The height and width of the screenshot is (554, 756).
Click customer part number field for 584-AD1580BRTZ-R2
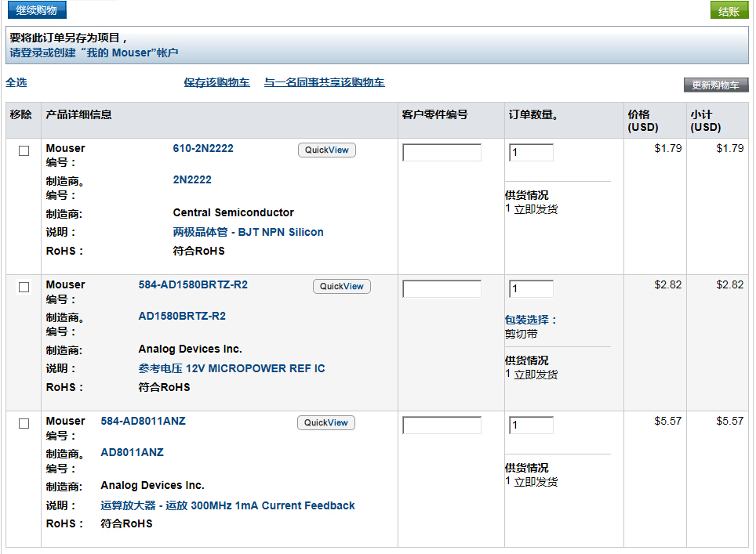[x=442, y=289]
